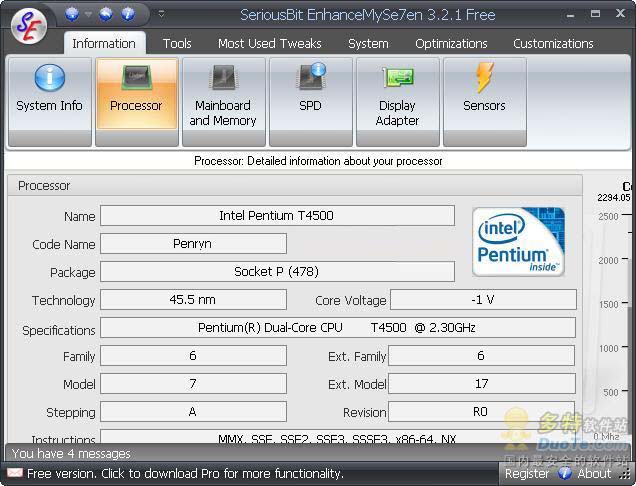Click the SE application logo button
This screenshot has height=486, width=636.
(x=31, y=25)
